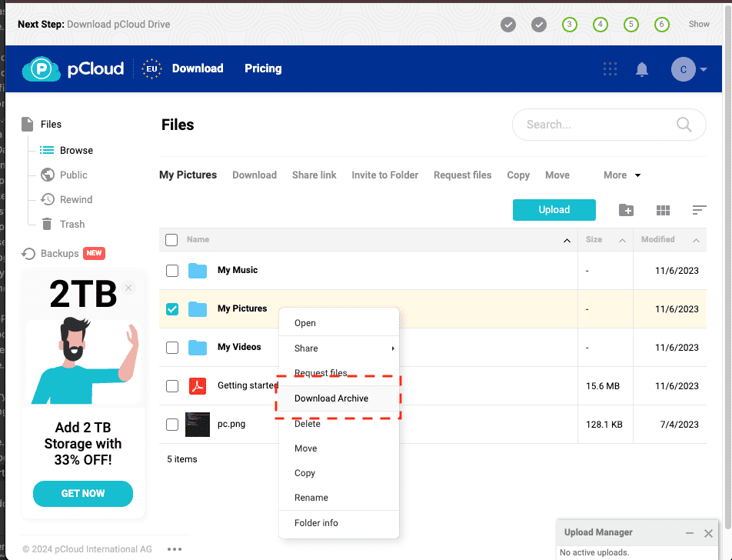Choose Request files in context menu
This screenshot has height=560, width=732.
click(339, 373)
